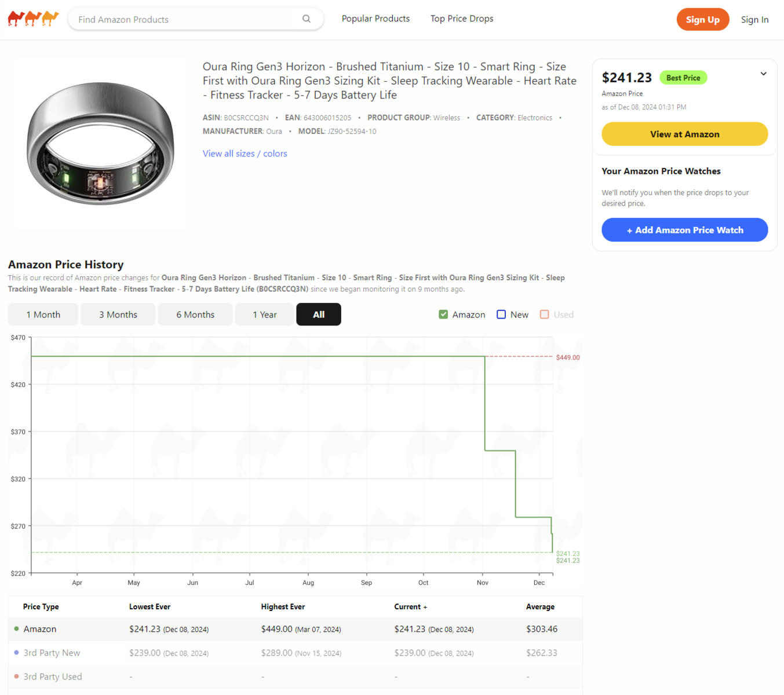This screenshot has width=784, height=695.
Task: Click 3rd Party New average $262.33
Action: [x=542, y=653]
